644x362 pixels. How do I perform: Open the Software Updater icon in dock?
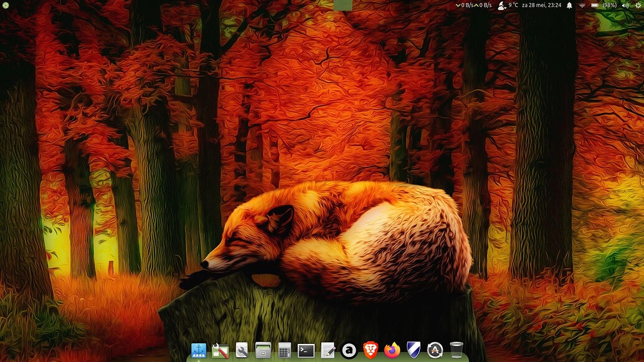(x=435, y=351)
